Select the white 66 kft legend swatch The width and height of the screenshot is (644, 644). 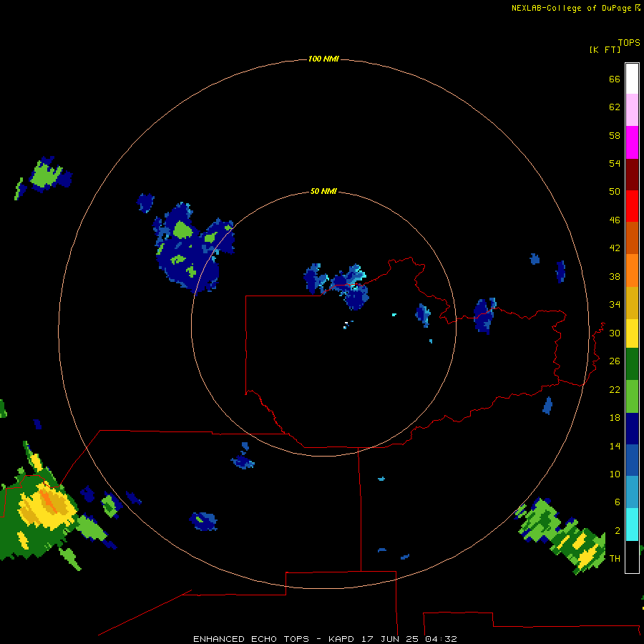click(x=632, y=79)
